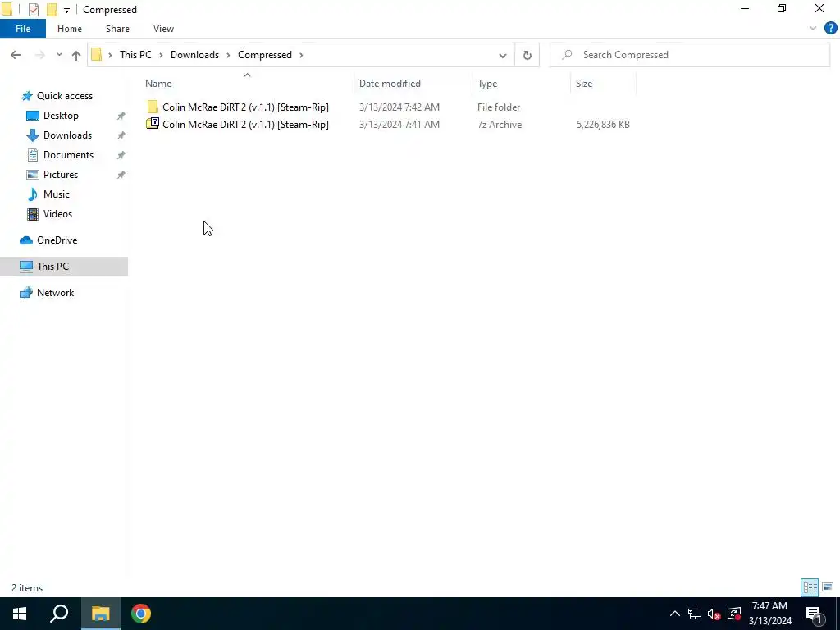
Task: Click date modified 3/13/2024 7:42 AM
Action: click(x=399, y=107)
